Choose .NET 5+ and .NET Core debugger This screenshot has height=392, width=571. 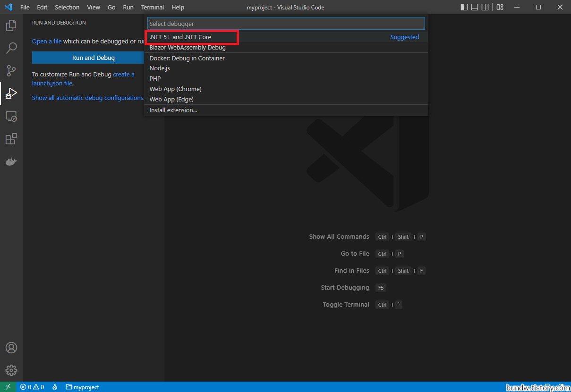tap(286, 37)
